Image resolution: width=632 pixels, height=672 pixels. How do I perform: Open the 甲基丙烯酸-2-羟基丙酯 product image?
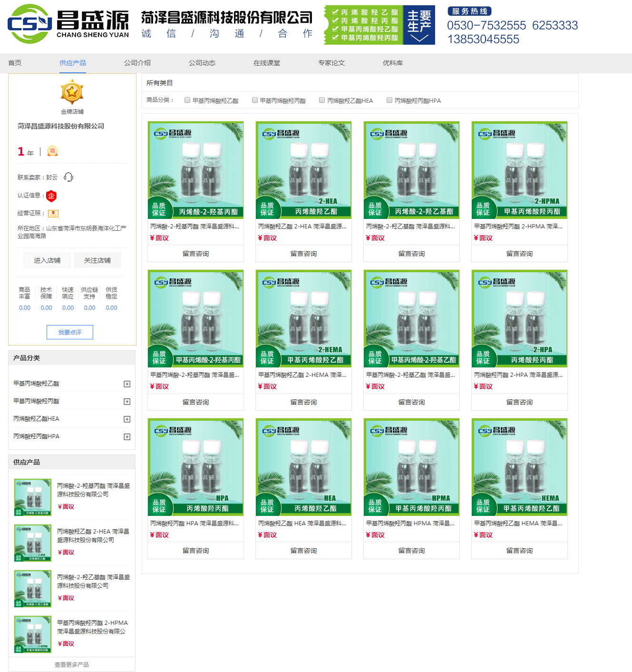click(196, 318)
